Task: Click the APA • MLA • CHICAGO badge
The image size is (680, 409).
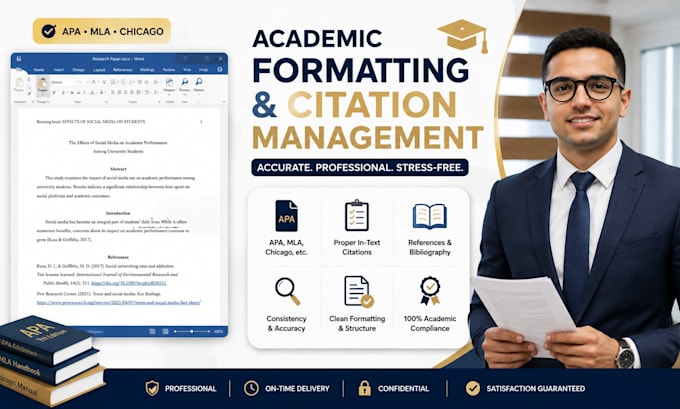Action: click(x=101, y=31)
